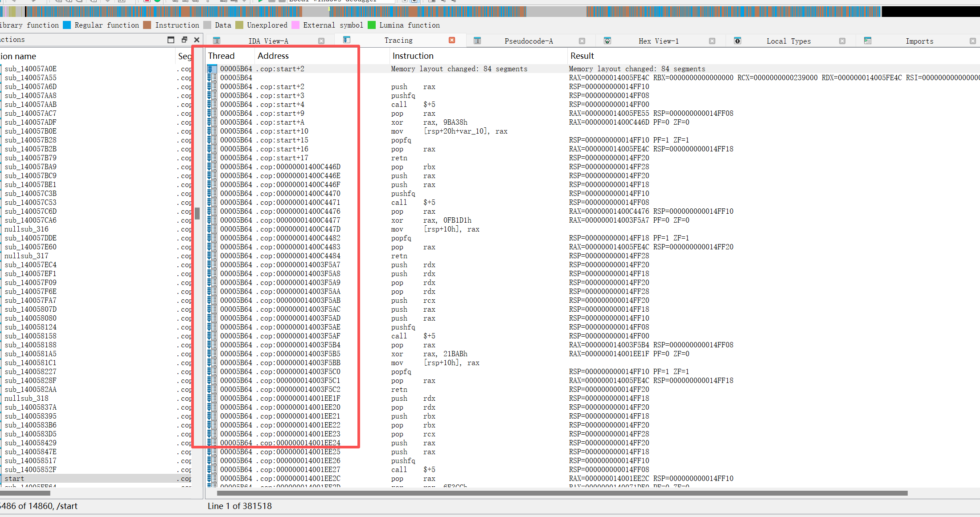
Task: Click the trace window horizontal scrollbar
Action: [562, 493]
